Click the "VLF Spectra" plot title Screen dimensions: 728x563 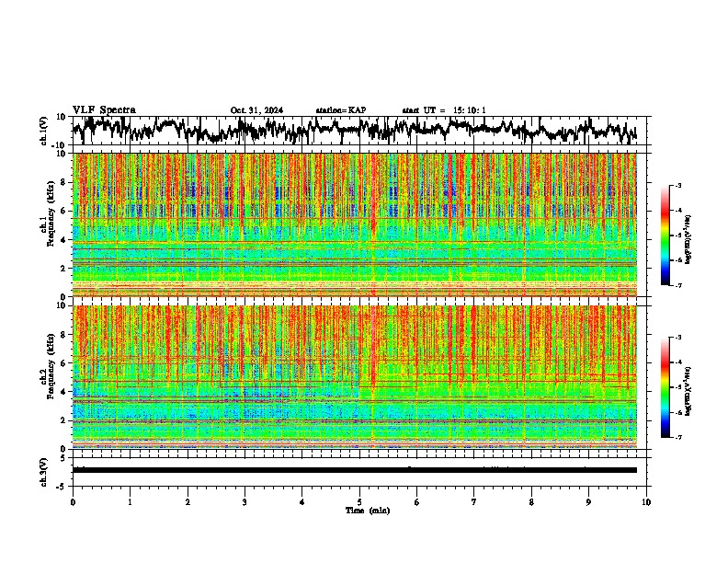pos(104,109)
